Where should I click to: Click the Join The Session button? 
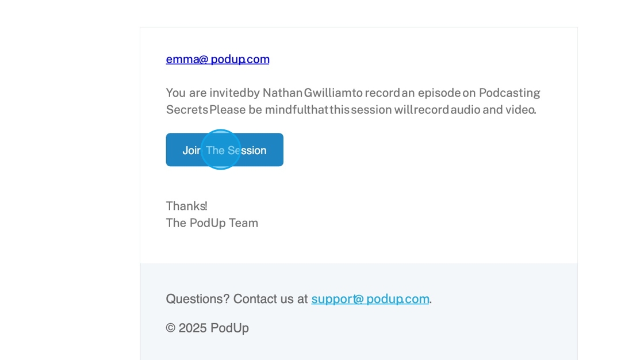225,150
